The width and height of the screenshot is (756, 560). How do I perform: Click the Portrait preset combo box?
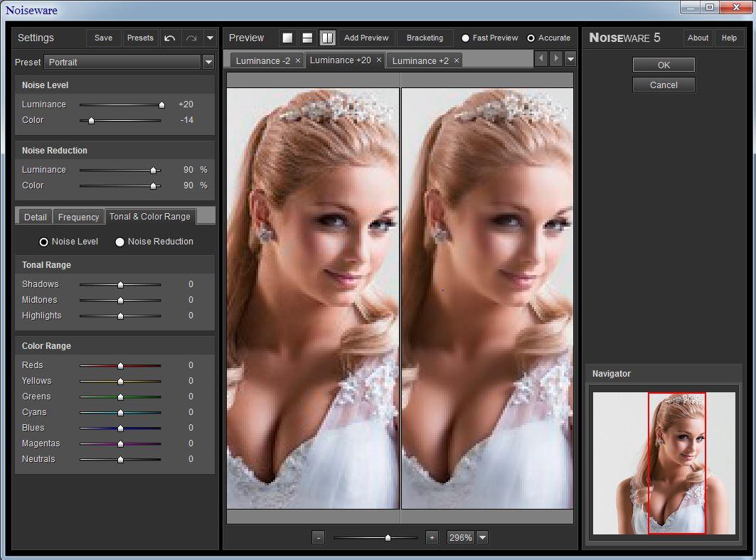[x=122, y=62]
